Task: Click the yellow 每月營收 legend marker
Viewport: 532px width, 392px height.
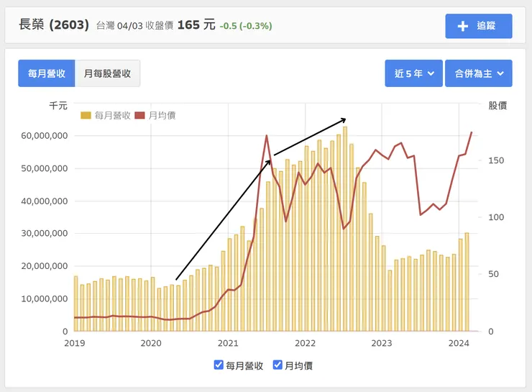Action: coord(86,115)
